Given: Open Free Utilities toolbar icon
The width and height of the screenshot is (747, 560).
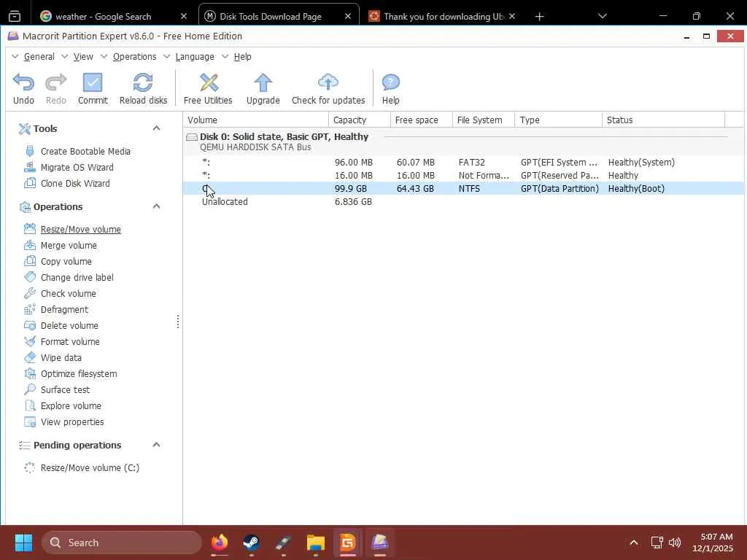Looking at the screenshot, I should [209, 83].
